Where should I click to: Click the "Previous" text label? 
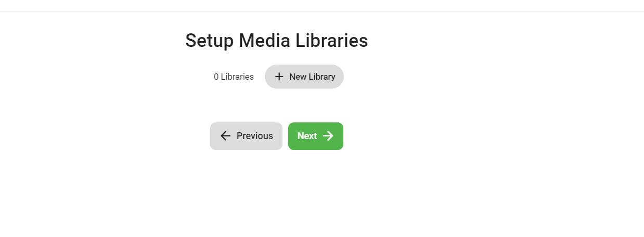[255, 136]
